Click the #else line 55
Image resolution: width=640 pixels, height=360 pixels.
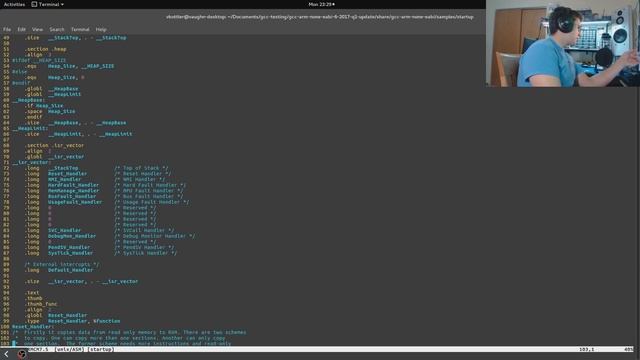pyautogui.click(x=20, y=72)
